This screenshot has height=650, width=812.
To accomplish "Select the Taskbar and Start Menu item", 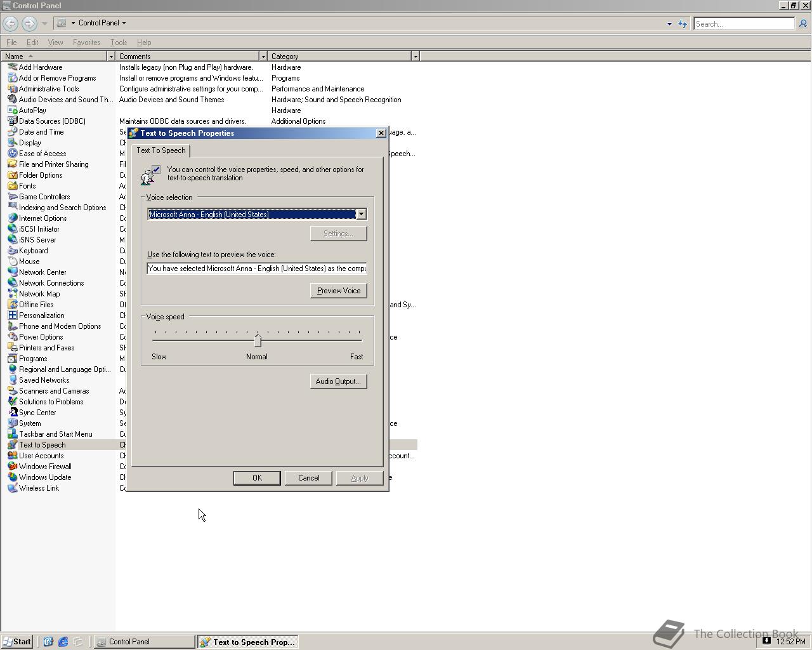I will coord(55,434).
